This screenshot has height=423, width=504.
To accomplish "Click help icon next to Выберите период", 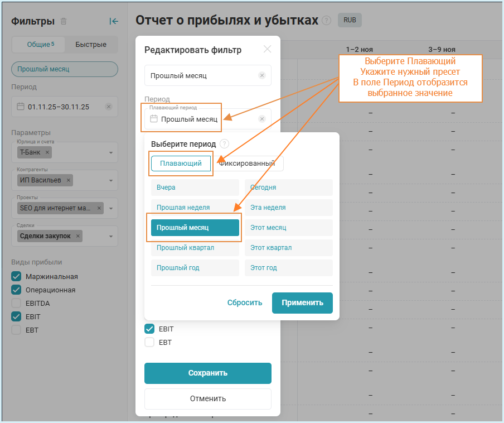I will click(x=225, y=144).
